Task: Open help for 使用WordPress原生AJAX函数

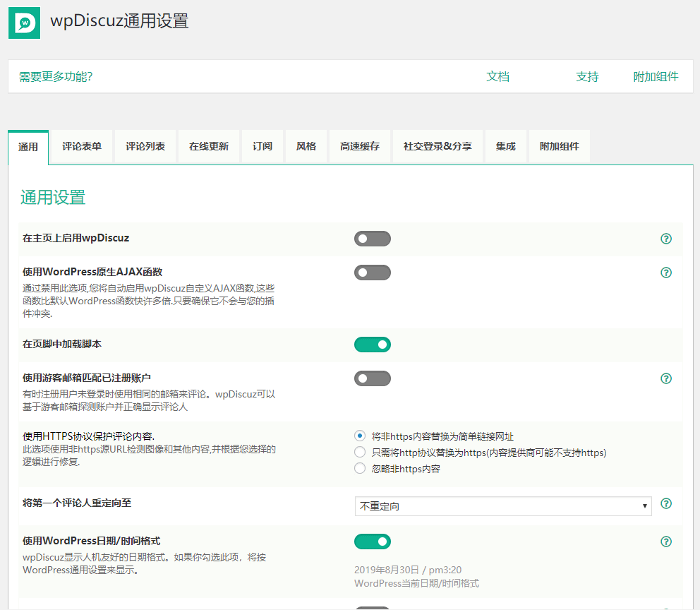Action: tap(665, 273)
